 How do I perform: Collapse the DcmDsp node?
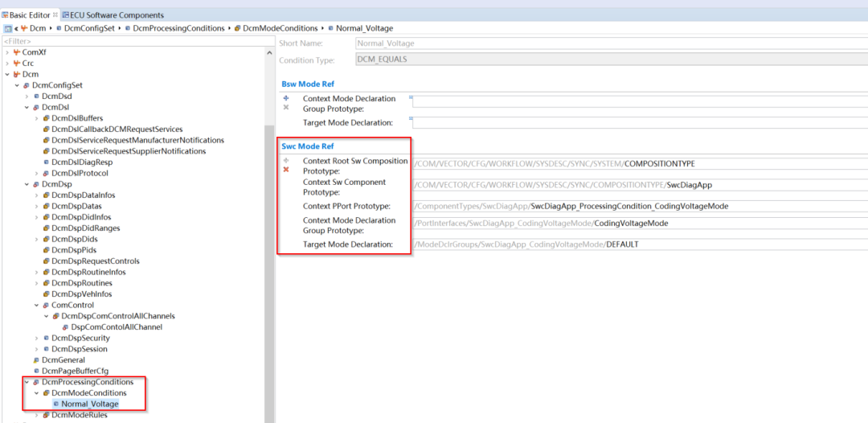click(26, 184)
